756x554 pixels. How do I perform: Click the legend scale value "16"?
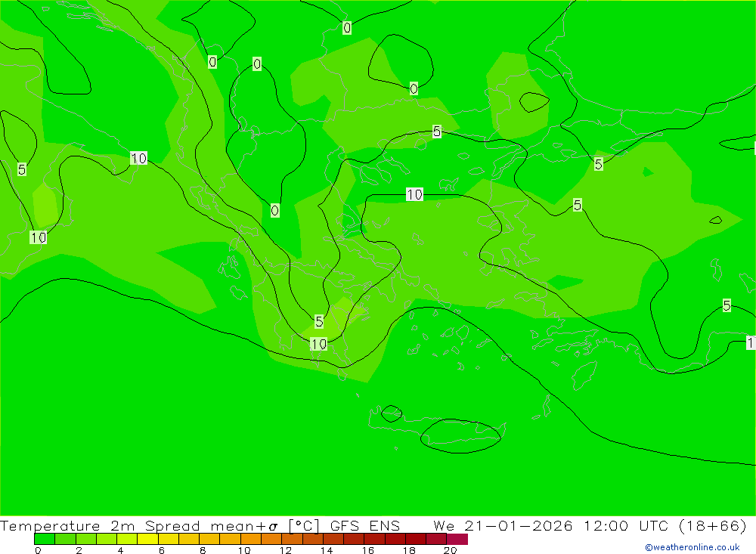(368, 550)
